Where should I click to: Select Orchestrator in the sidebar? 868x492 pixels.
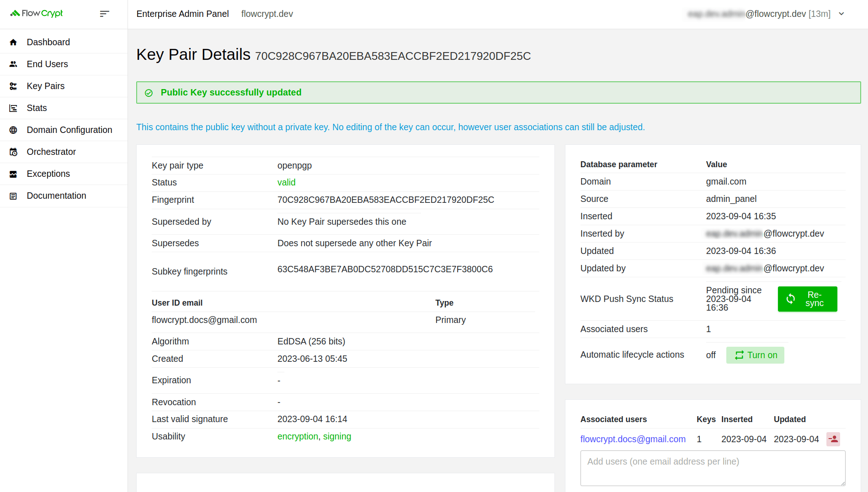tap(64, 152)
